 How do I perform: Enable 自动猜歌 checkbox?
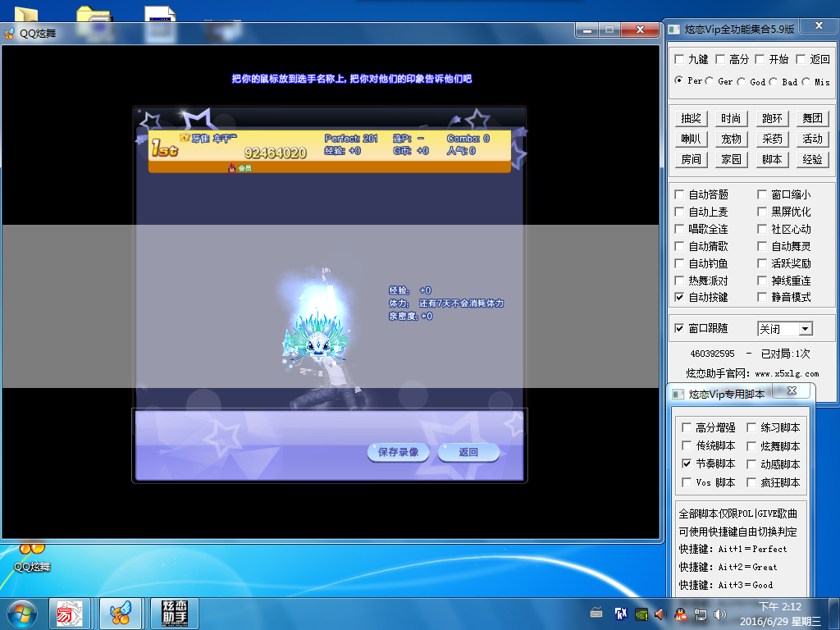[679, 246]
